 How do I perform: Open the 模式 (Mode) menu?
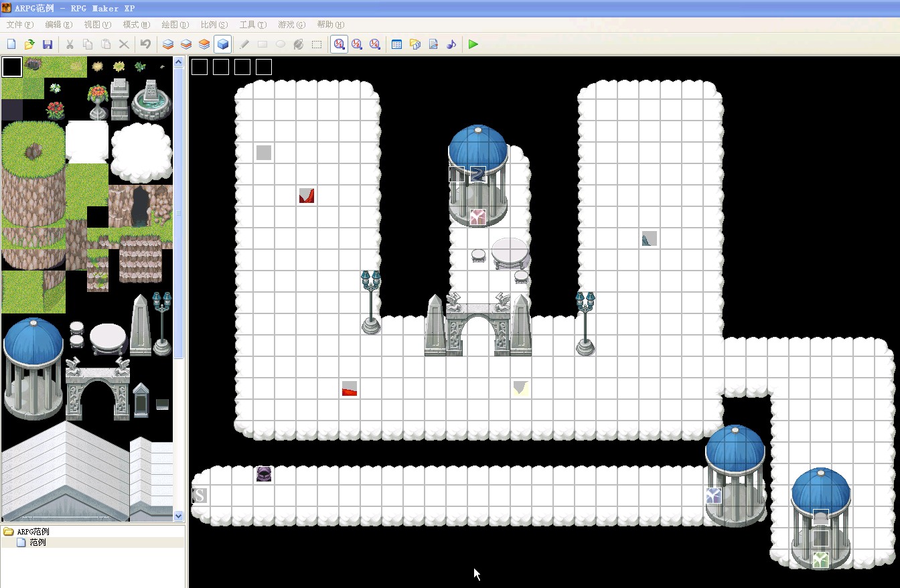point(136,25)
